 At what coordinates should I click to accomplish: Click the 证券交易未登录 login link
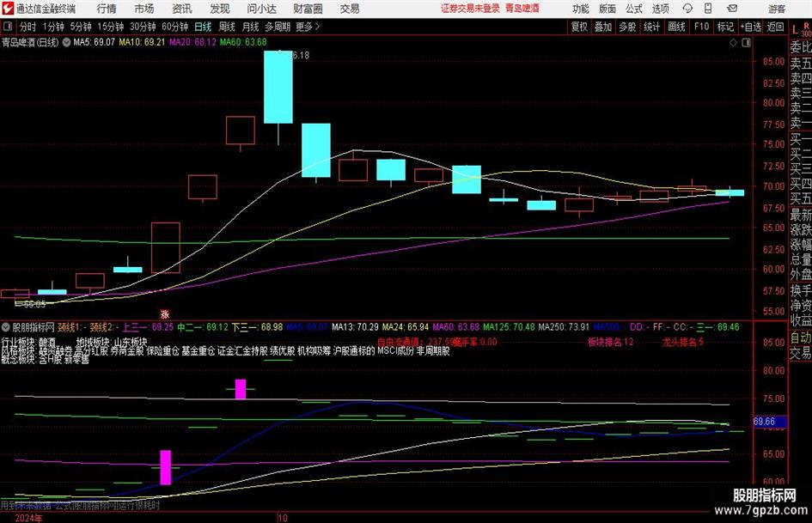coord(471,9)
